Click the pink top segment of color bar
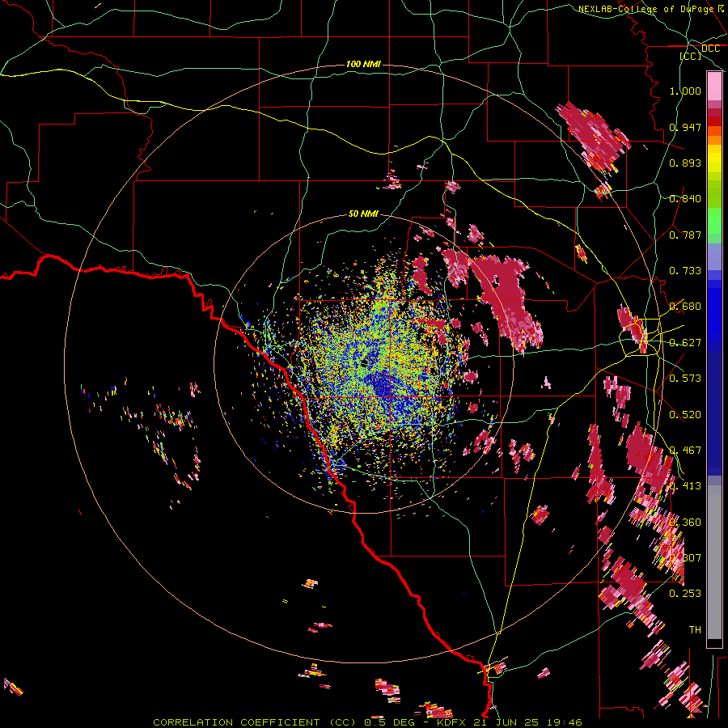 714,86
